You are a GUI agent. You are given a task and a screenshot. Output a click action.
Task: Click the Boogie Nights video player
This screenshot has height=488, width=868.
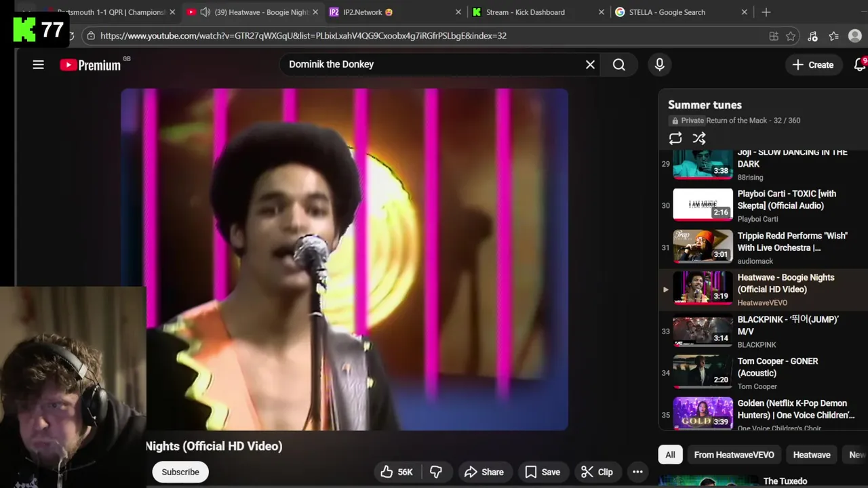(344, 259)
